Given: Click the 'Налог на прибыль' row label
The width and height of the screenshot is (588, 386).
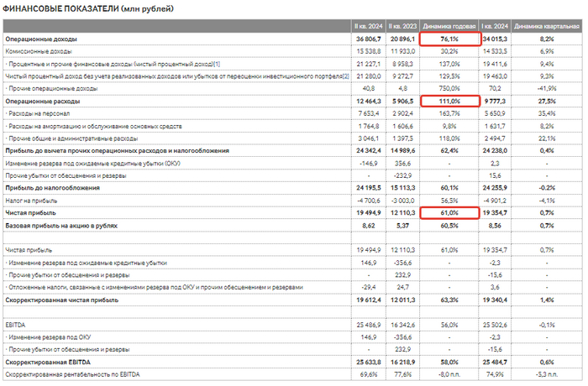Looking at the screenshot, I should tap(32, 201).
